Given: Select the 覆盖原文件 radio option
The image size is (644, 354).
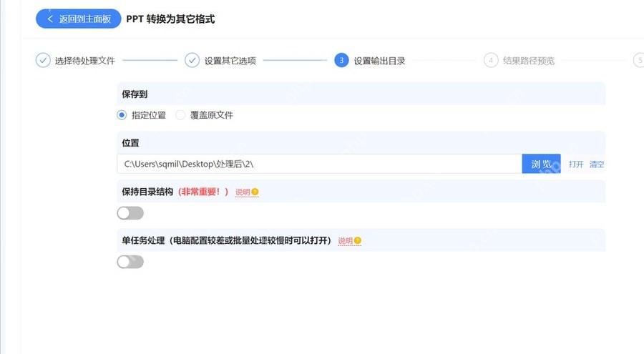Looking at the screenshot, I should coord(180,115).
